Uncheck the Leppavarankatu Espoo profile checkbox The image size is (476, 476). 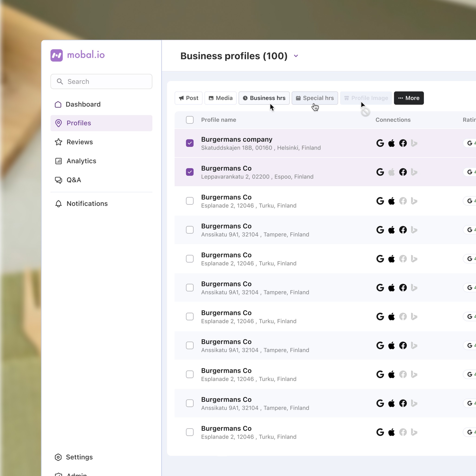click(190, 172)
